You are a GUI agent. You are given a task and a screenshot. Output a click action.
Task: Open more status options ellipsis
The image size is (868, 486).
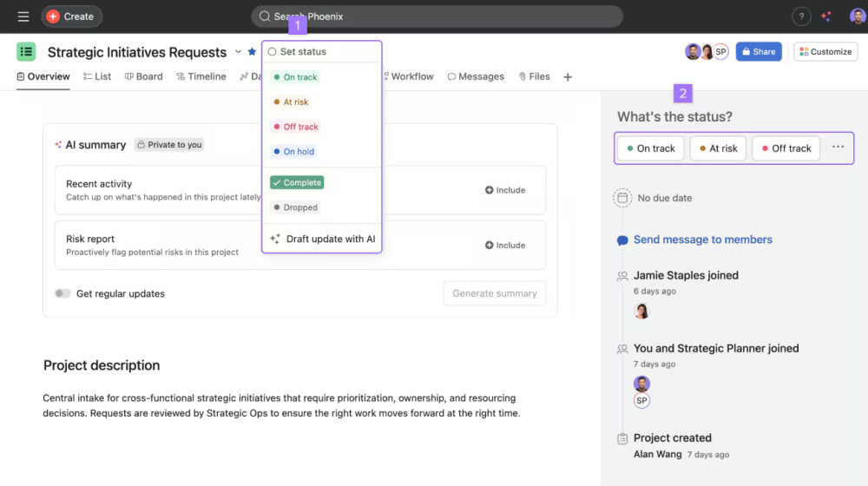click(x=838, y=148)
